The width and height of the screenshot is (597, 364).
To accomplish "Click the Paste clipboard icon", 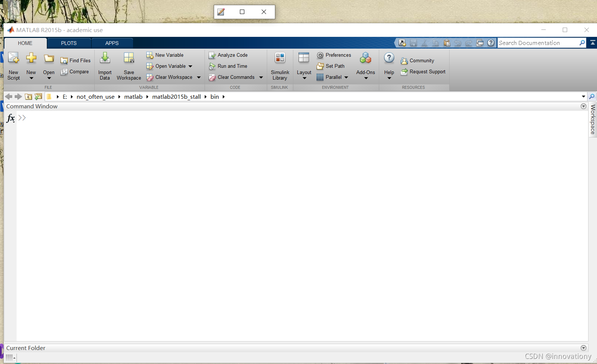I will click(447, 43).
